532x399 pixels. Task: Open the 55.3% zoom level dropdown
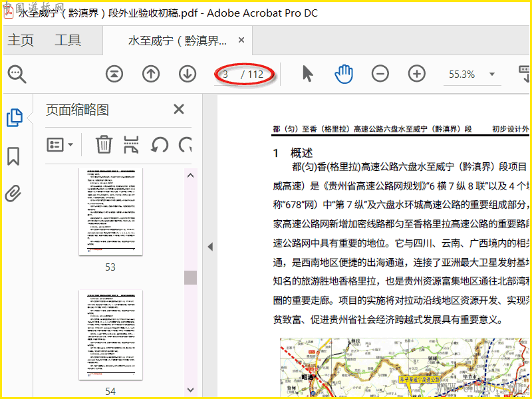(x=492, y=74)
